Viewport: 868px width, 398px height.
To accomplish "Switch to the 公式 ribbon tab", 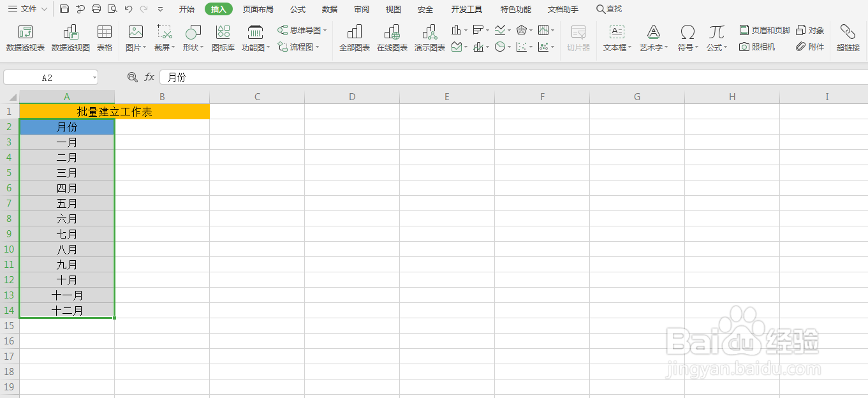I will coord(298,9).
